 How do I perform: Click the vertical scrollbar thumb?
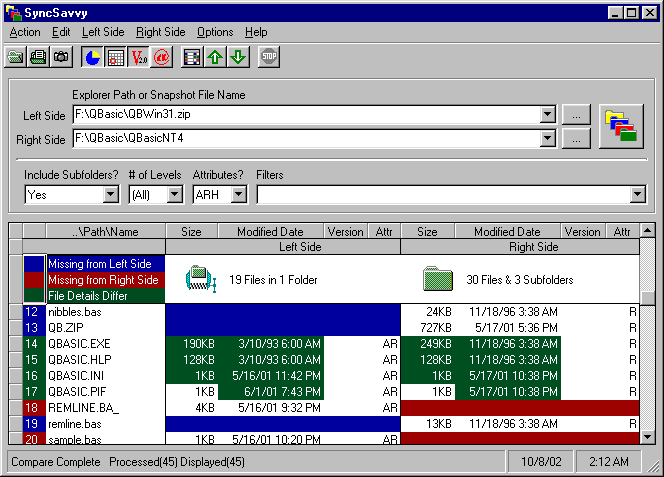point(647,298)
